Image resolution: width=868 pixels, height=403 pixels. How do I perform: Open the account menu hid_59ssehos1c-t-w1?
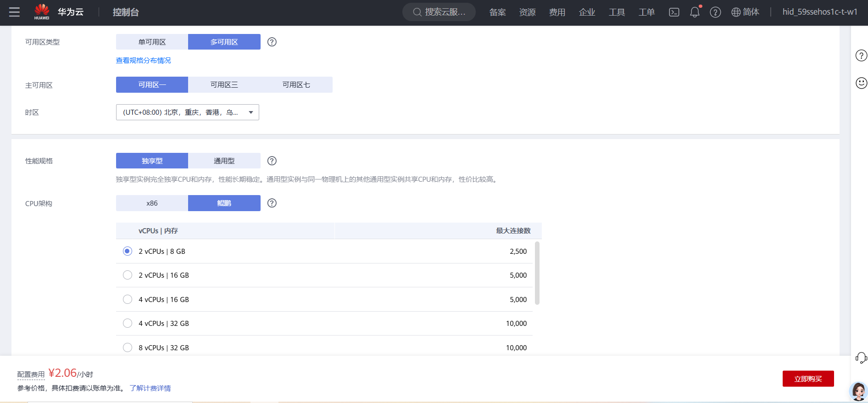[820, 12]
